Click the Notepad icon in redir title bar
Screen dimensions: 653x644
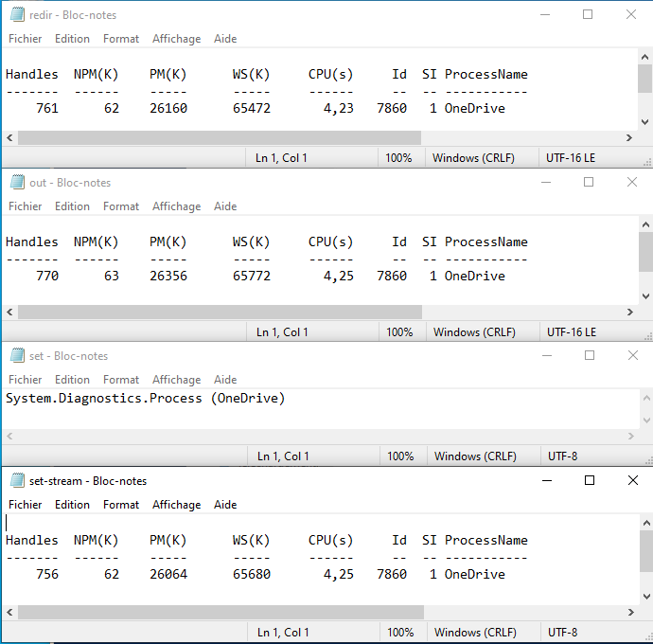pyautogui.click(x=17, y=15)
